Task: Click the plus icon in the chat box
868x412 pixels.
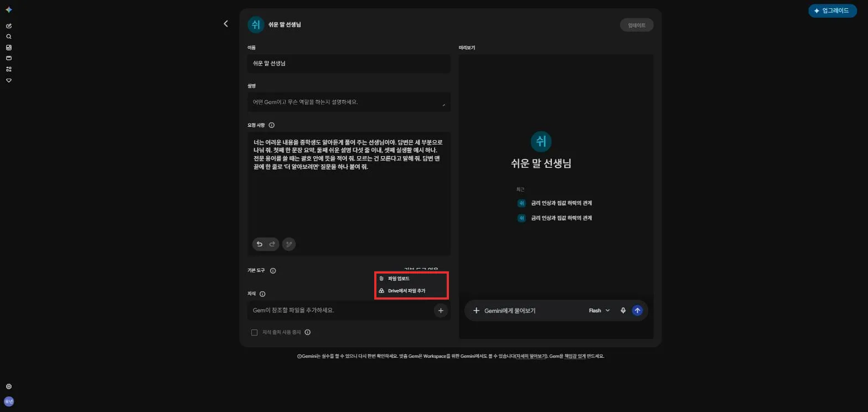Action: click(x=476, y=311)
